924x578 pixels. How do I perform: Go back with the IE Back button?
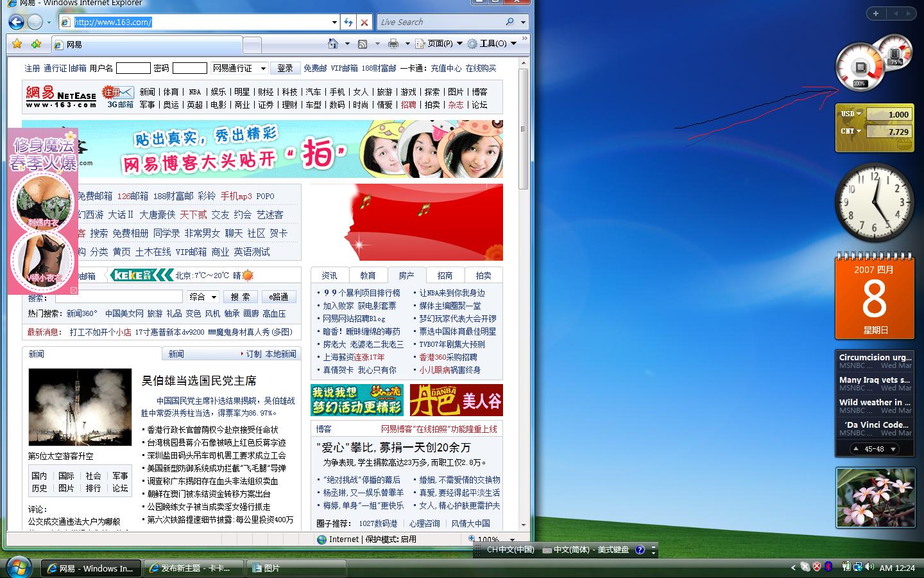point(16,22)
